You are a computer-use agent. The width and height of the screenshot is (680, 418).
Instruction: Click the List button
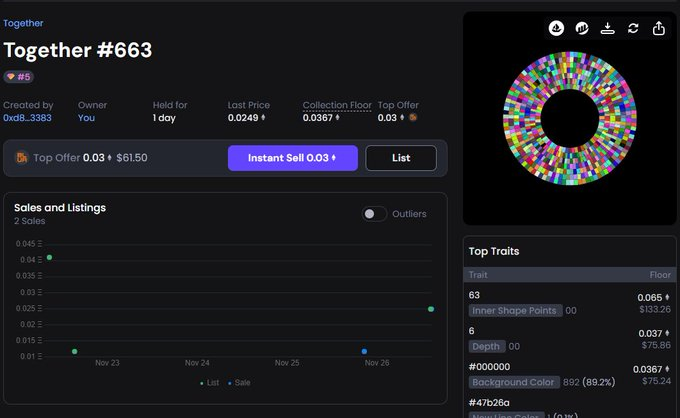(401, 158)
